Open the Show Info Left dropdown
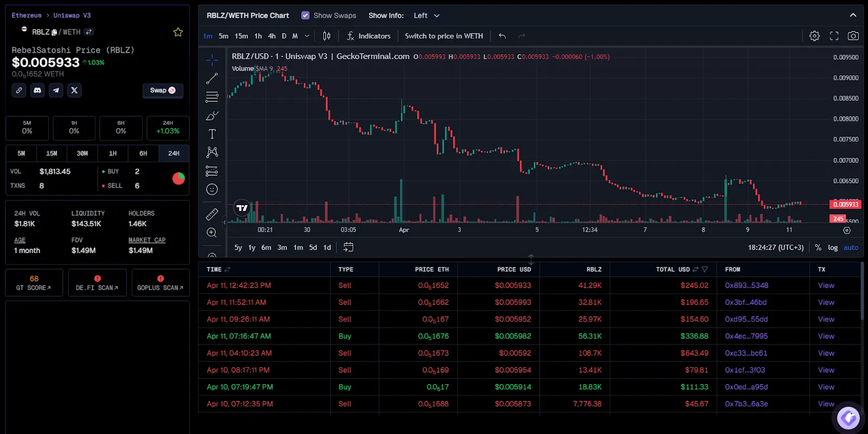This screenshot has height=434, width=868. pyautogui.click(x=427, y=15)
